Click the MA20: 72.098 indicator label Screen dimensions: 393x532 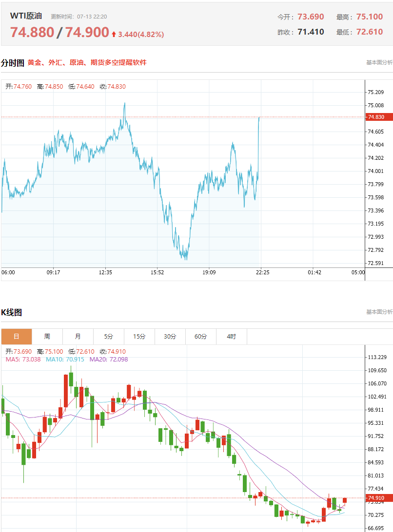109,360
